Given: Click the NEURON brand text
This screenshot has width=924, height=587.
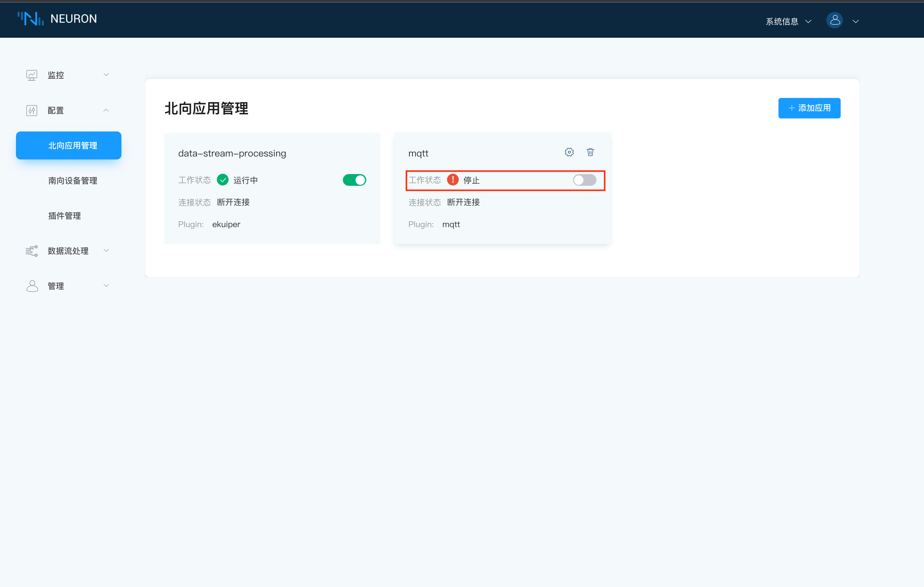Looking at the screenshot, I should (x=74, y=19).
